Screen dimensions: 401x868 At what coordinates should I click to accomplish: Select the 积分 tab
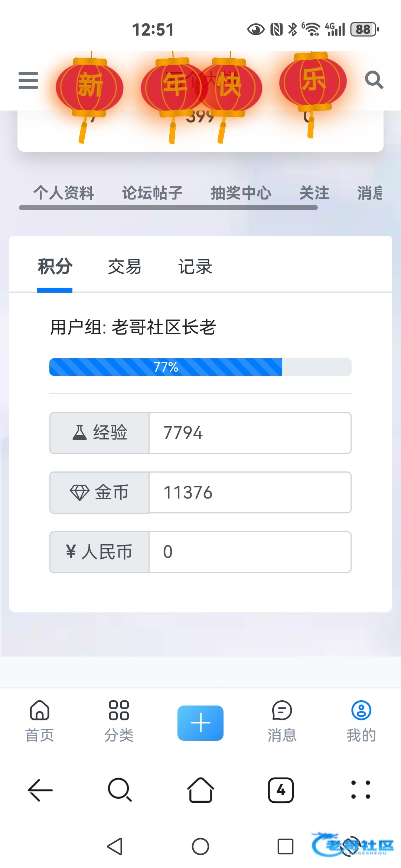[55, 267]
